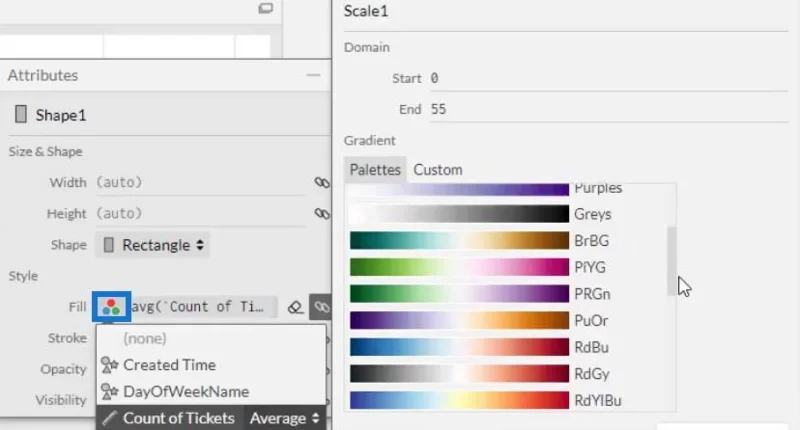
Task: Click the Visibility label
Action: point(61,400)
